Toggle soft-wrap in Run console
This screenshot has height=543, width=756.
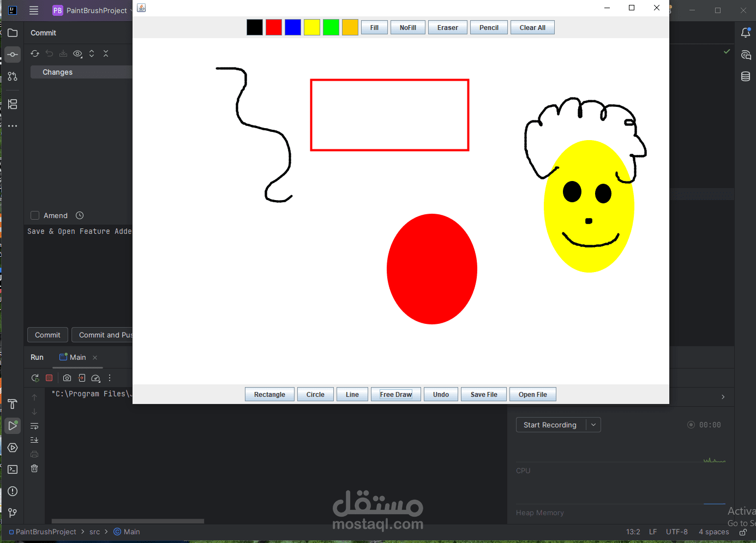tap(34, 426)
